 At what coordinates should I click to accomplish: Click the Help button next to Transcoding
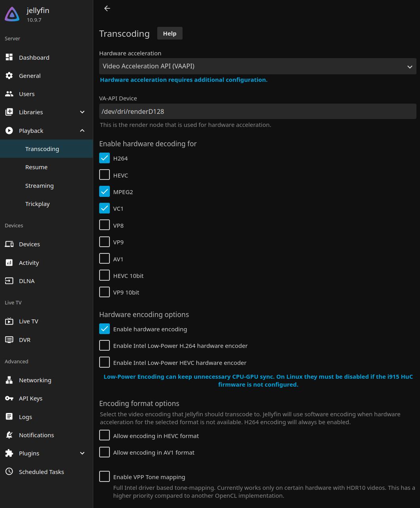coord(170,34)
